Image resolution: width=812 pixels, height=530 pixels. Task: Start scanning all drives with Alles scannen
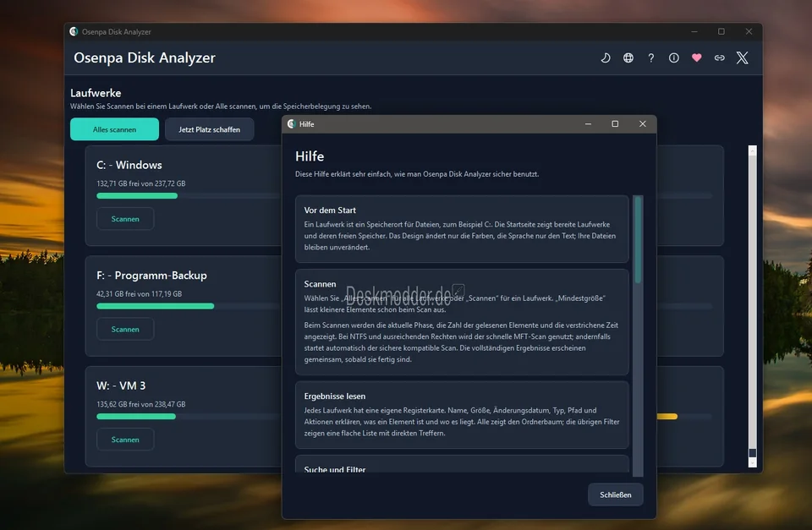114,129
